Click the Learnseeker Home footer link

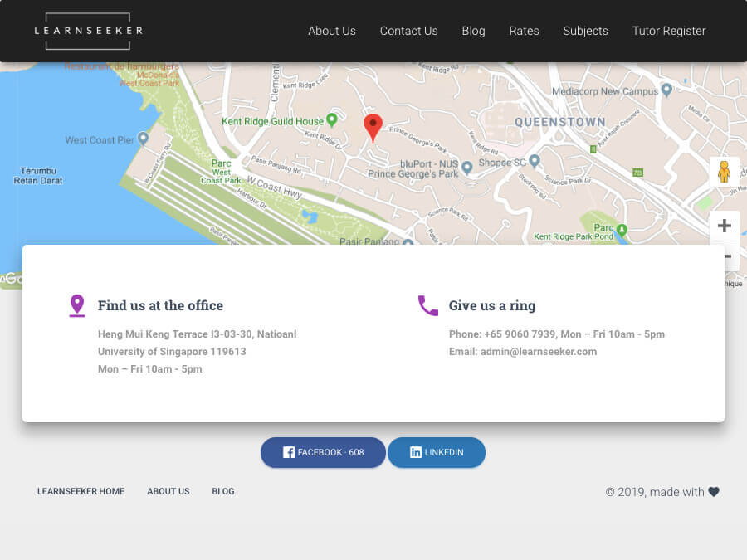[x=81, y=491]
